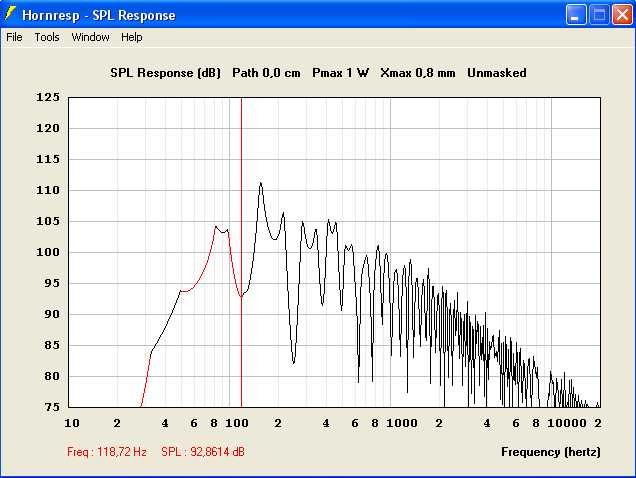Maximize the Hornresp SPL Response window

point(599,15)
